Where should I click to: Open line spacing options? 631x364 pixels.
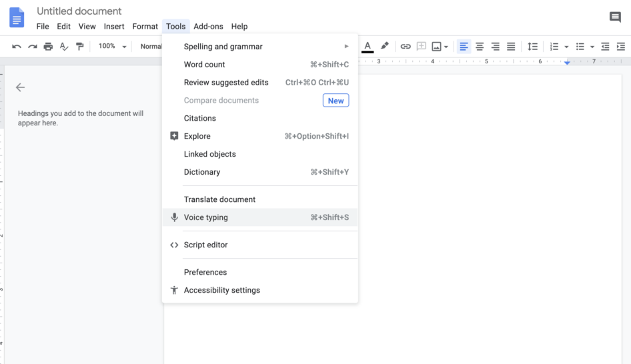[x=532, y=47]
